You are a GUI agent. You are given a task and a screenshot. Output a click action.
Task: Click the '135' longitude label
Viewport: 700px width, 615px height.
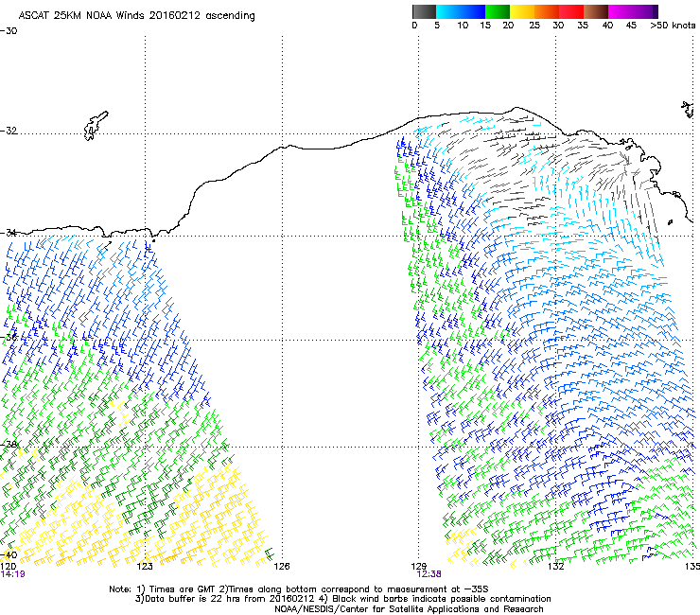[692, 567]
